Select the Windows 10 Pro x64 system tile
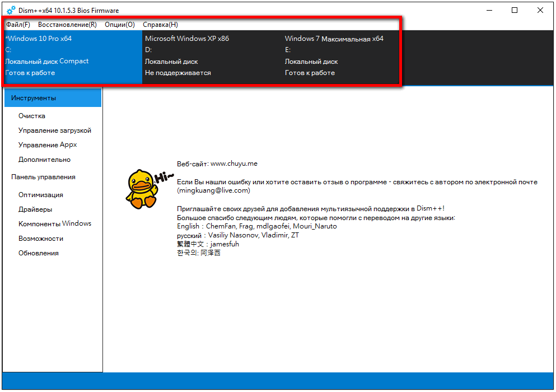The image size is (556, 392). click(73, 56)
